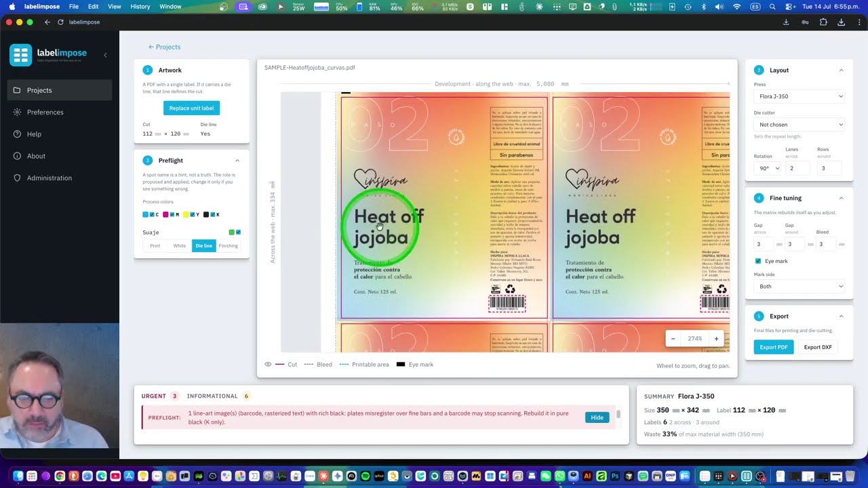The width and height of the screenshot is (868, 488).
Task: Open the File menu
Action: [x=73, y=7]
